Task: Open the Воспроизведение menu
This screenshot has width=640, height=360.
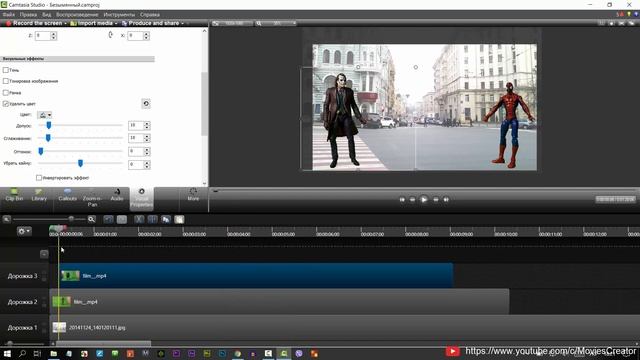Action: pyautogui.click(x=77, y=14)
